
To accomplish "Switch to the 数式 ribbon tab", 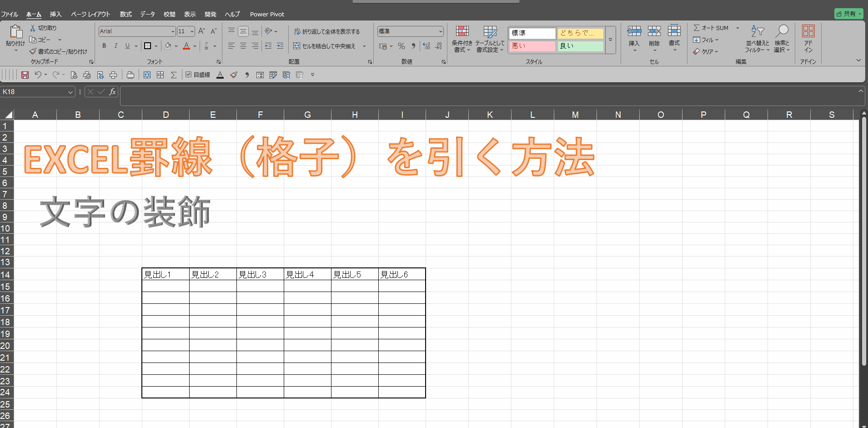I will [x=125, y=14].
